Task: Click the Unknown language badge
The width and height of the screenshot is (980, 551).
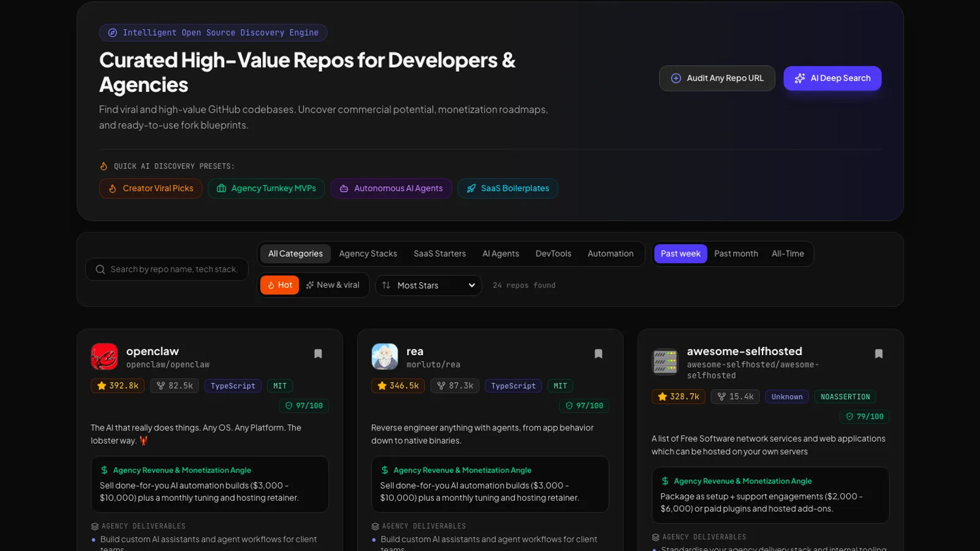Action: pos(787,397)
